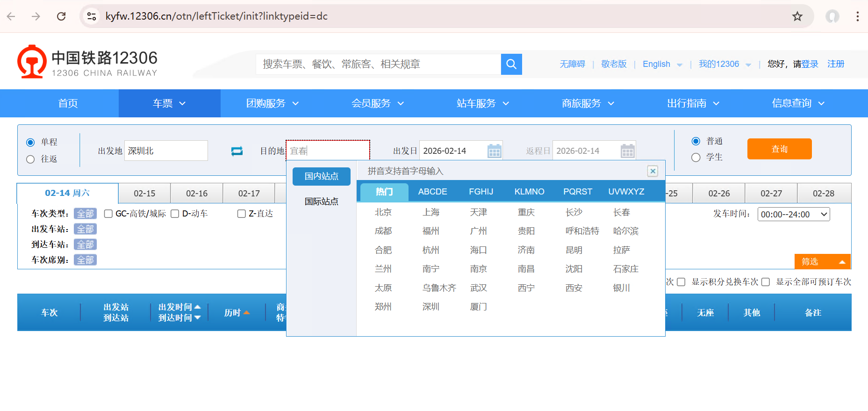This screenshot has height=411, width=868.
Task: Expand 会员服务 navigation menu
Action: point(378,103)
